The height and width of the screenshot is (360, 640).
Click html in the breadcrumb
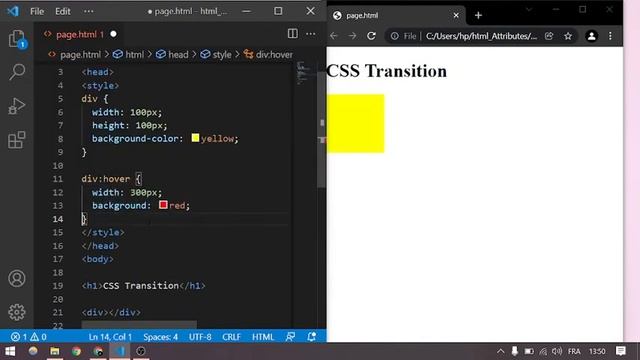click(129, 55)
